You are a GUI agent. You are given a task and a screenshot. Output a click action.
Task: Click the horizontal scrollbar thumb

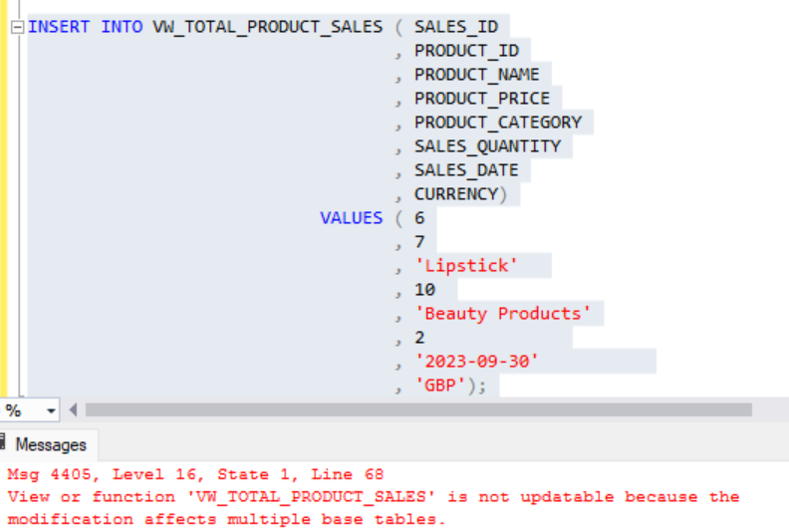tap(418, 409)
